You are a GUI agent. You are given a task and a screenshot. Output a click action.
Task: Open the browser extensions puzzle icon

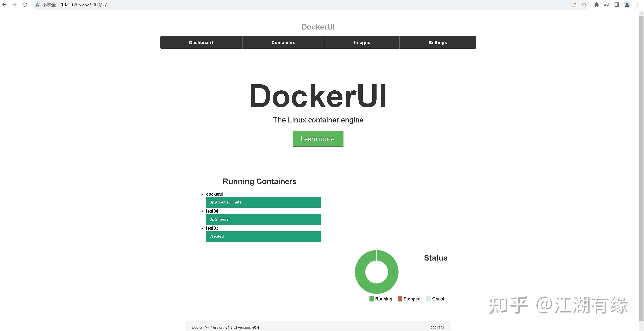tap(597, 5)
